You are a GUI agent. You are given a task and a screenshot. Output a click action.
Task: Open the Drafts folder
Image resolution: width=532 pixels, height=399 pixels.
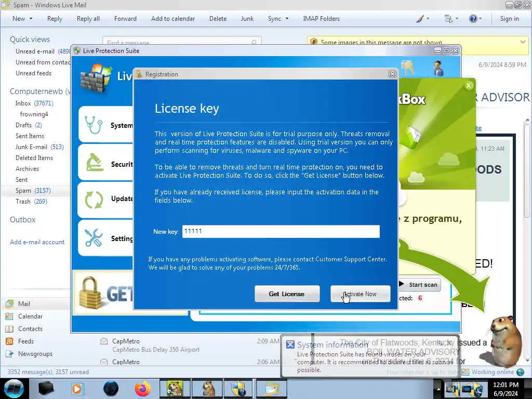click(29, 125)
